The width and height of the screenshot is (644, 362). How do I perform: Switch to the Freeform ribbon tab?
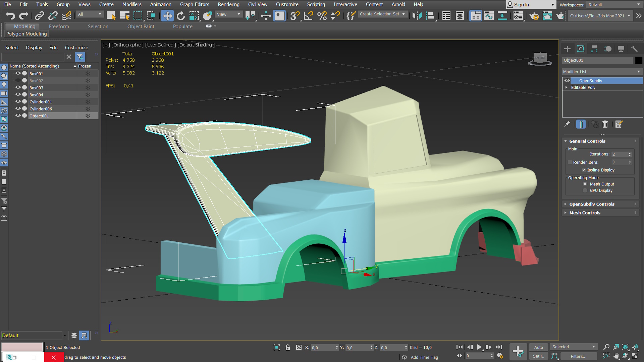click(x=59, y=26)
